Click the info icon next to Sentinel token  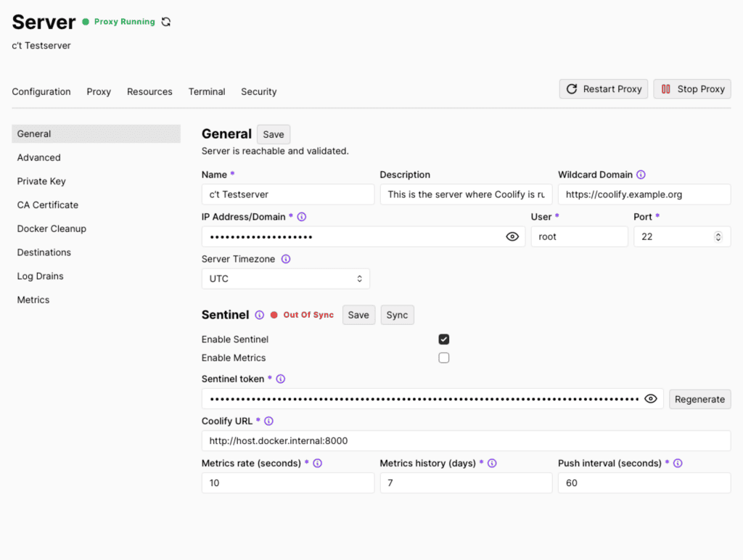coord(282,379)
